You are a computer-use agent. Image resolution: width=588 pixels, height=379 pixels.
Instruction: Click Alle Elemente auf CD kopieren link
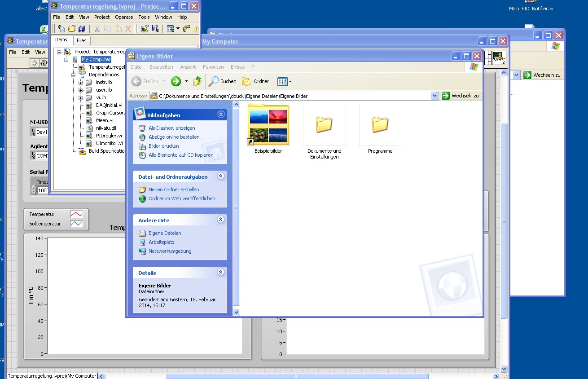coord(181,155)
